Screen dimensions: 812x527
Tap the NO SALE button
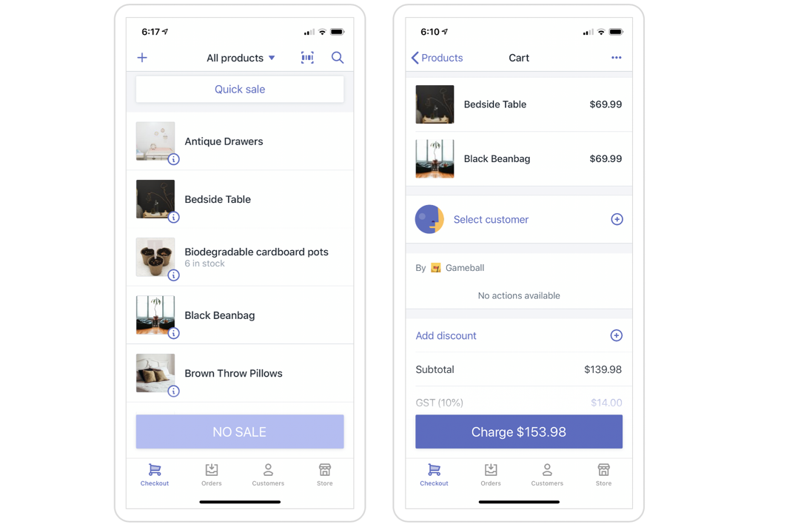(x=240, y=432)
